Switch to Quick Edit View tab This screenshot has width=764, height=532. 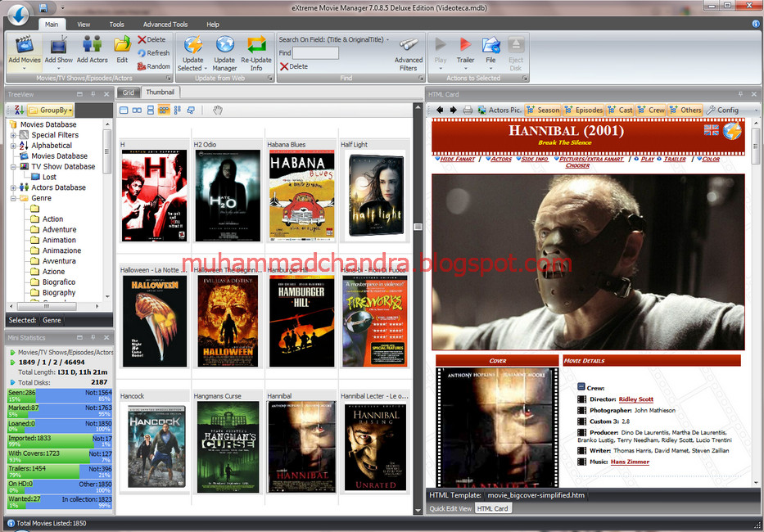pos(450,508)
